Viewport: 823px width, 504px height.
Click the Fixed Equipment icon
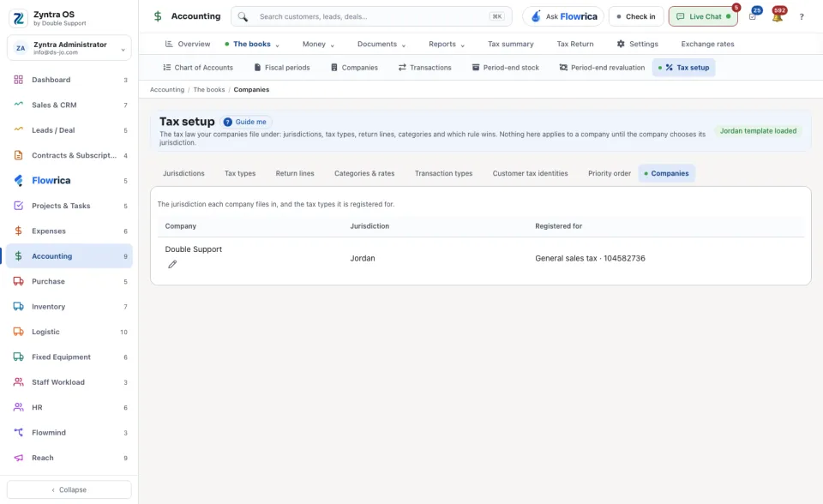[18, 357]
